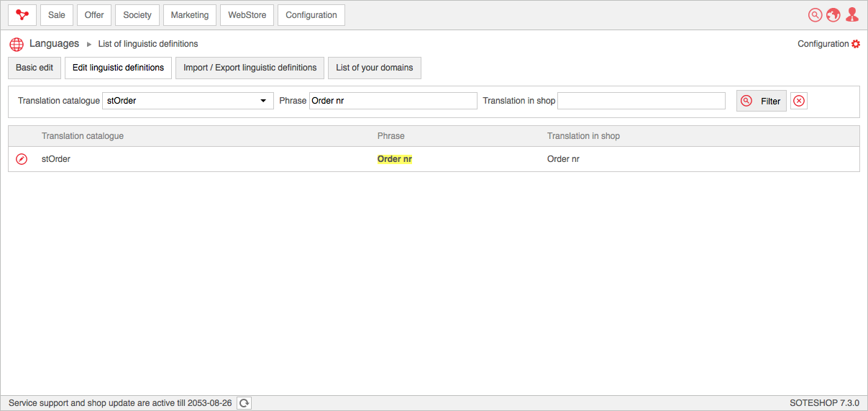Open the Offer menu

pyautogui.click(x=94, y=15)
